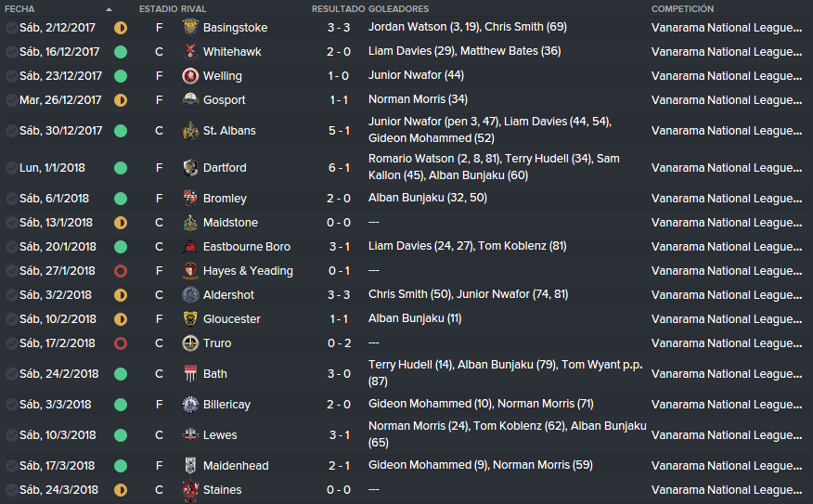Screen dimensions: 813x504
Task: Open the Truro club crest
Action: click(190, 342)
